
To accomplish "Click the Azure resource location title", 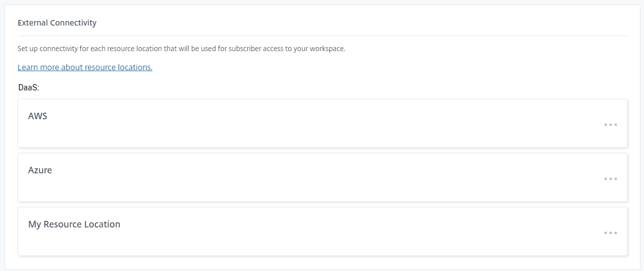I will click(40, 170).
